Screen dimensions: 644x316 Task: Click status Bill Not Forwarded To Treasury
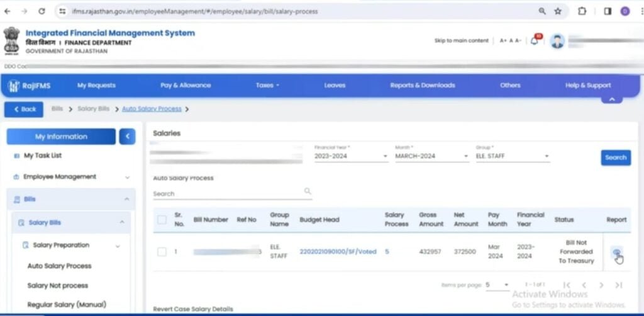[x=576, y=252]
